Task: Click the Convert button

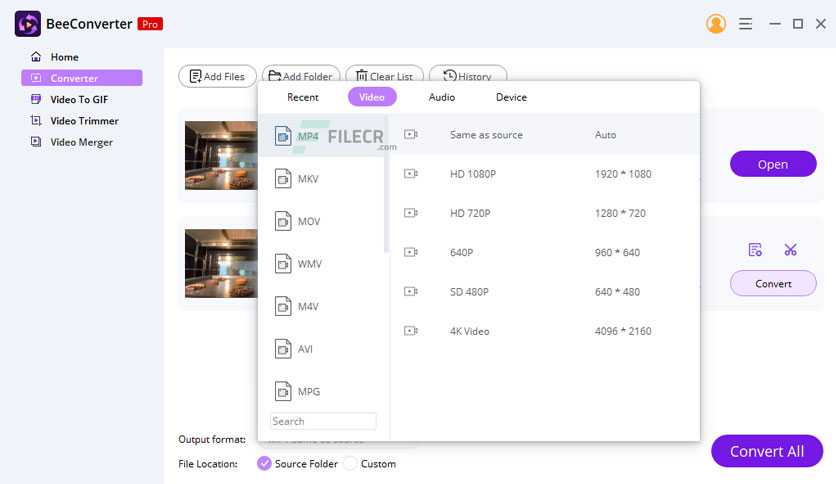Action: (x=773, y=284)
